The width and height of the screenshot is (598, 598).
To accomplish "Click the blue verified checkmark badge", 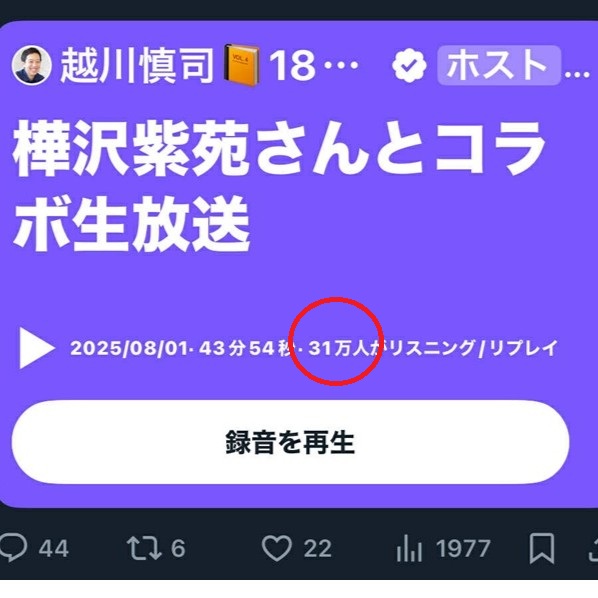I will (x=409, y=65).
